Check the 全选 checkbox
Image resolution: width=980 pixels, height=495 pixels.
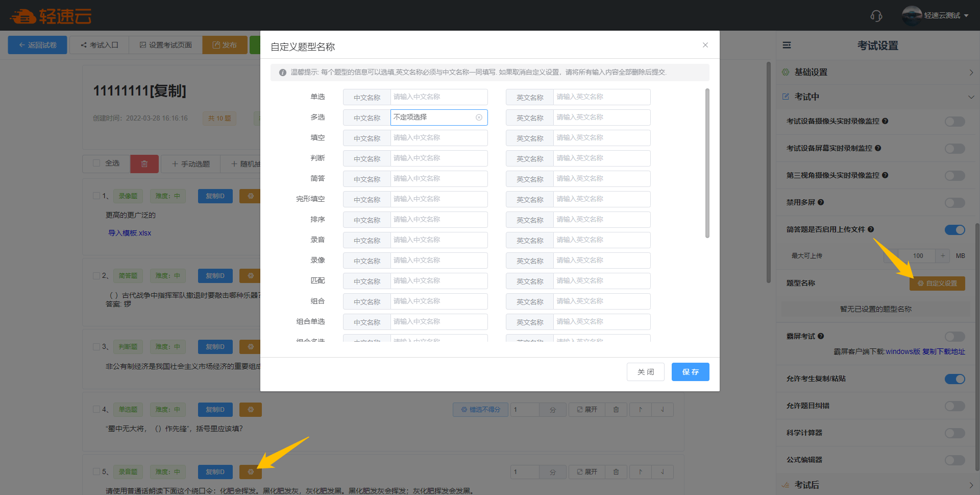[96, 163]
